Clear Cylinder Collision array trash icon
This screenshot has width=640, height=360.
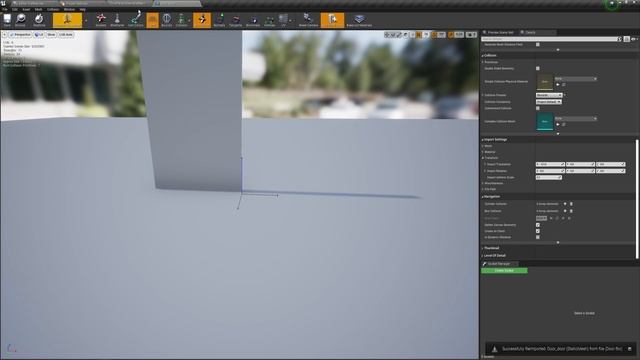(x=571, y=204)
